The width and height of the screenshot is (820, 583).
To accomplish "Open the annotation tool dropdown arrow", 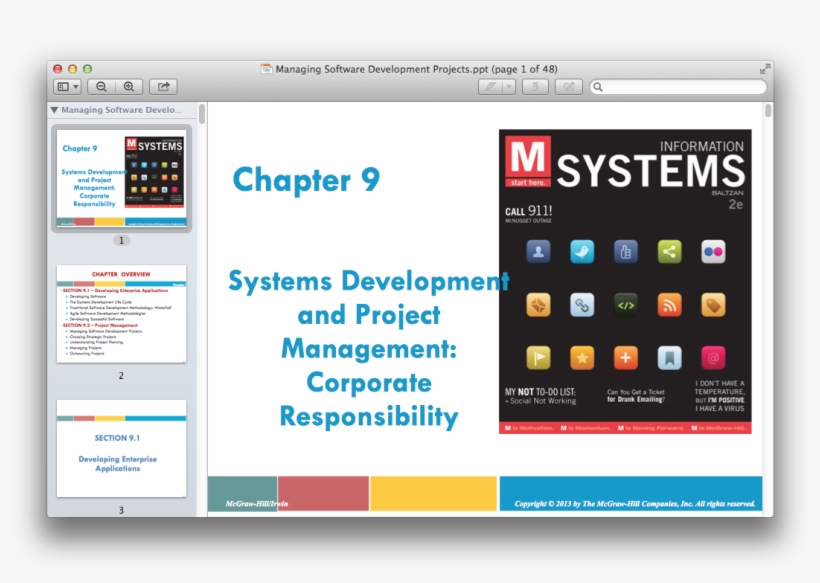I will pos(510,87).
